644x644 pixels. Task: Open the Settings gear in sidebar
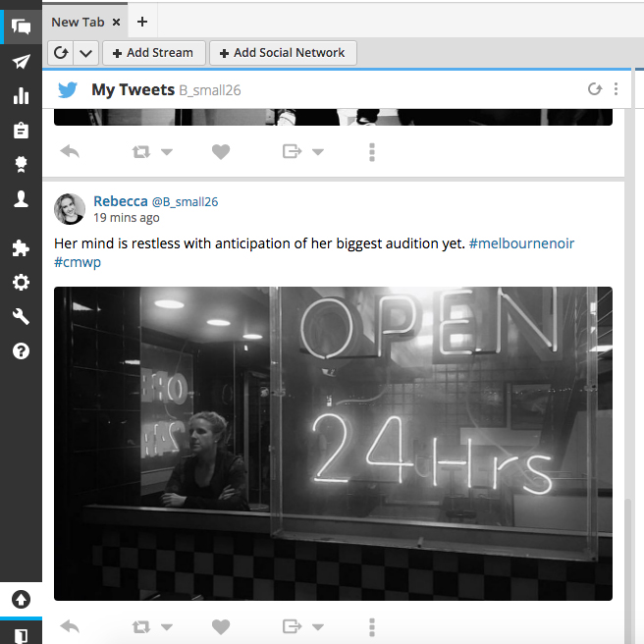[21, 283]
